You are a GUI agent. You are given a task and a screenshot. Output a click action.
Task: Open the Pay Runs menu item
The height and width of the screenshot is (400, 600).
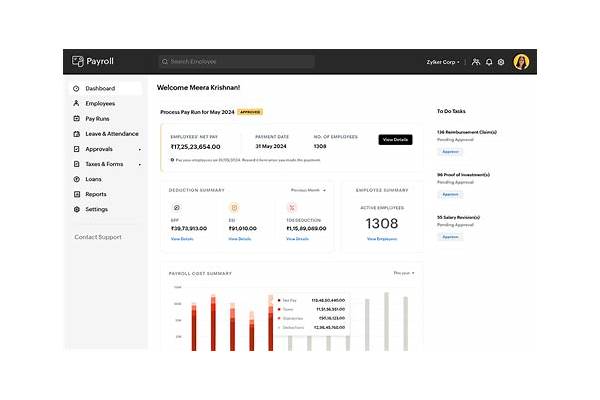[106, 119]
